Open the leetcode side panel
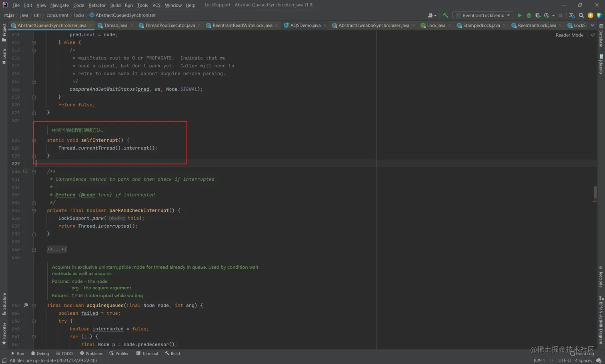This screenshot has width=605, height=364. pyautogui.click(x=601, y=277)
